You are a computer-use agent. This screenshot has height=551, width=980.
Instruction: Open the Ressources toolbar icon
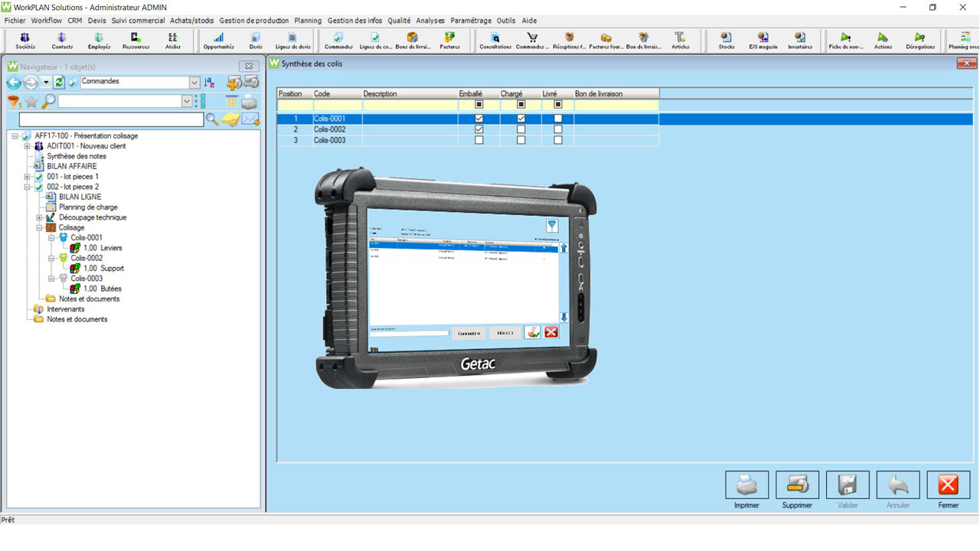[x=136, y=41]
